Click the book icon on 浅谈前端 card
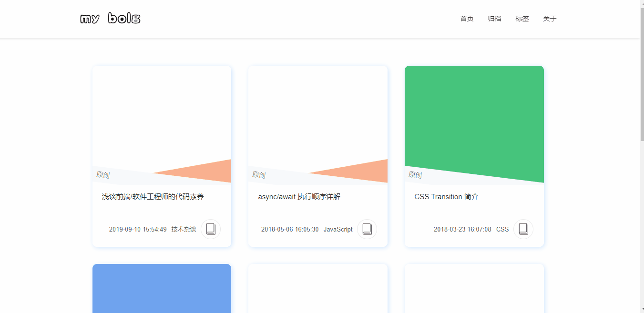This screenshot has height=313, width=644. point(211,229)
